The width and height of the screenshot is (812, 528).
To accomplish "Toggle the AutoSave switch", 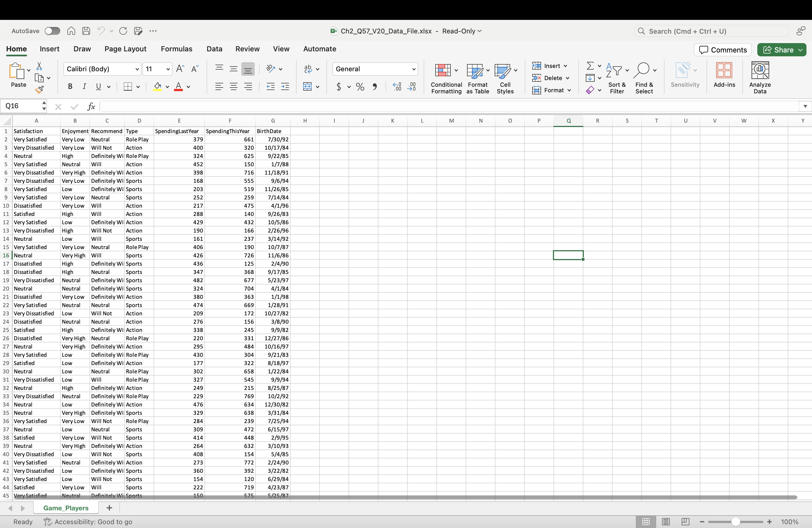I will click(x=52, y=31).
